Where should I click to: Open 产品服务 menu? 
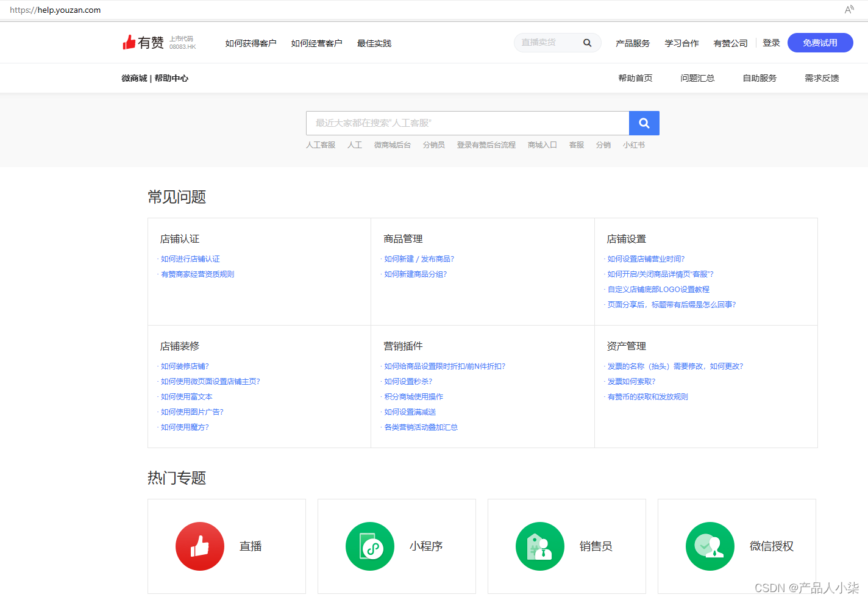[x=633, y=43]
